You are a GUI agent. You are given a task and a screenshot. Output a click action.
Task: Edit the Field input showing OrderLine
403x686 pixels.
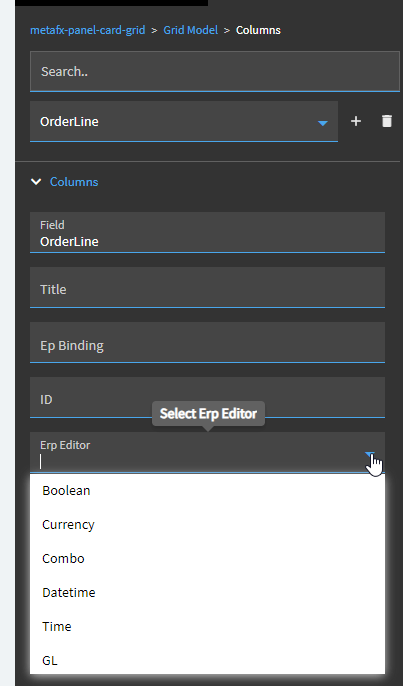[x=207, y=232]
